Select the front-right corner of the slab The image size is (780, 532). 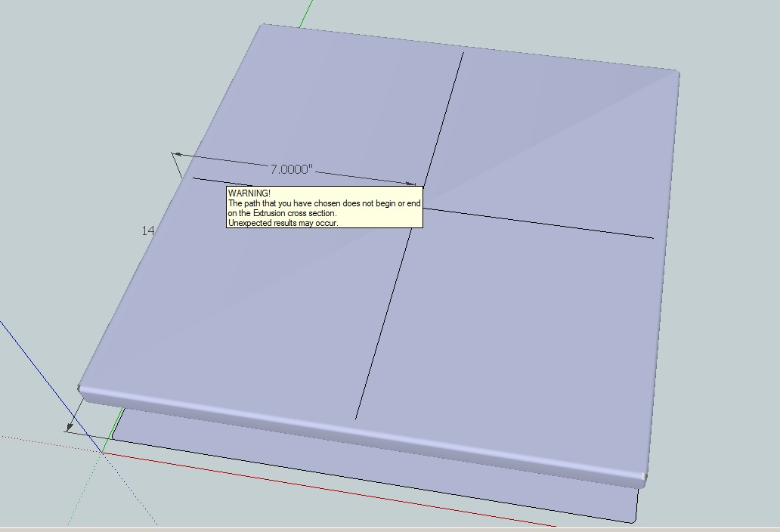point(645,476)
